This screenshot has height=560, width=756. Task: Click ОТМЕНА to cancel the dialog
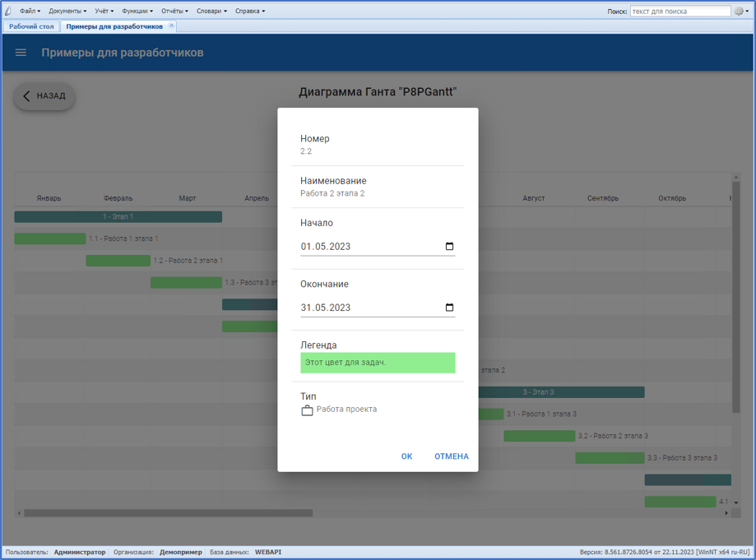[451, 456]
